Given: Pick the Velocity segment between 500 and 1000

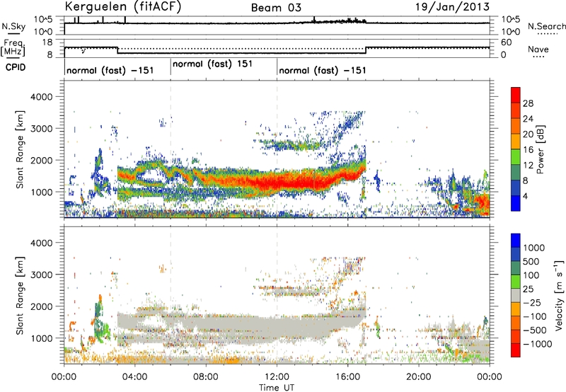Looking at the screenshot, I should click(x=516, y=254).
